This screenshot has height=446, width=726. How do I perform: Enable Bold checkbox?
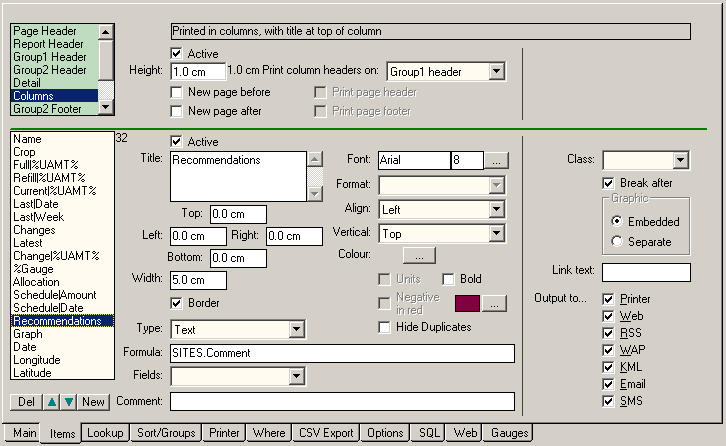(448, 279)
